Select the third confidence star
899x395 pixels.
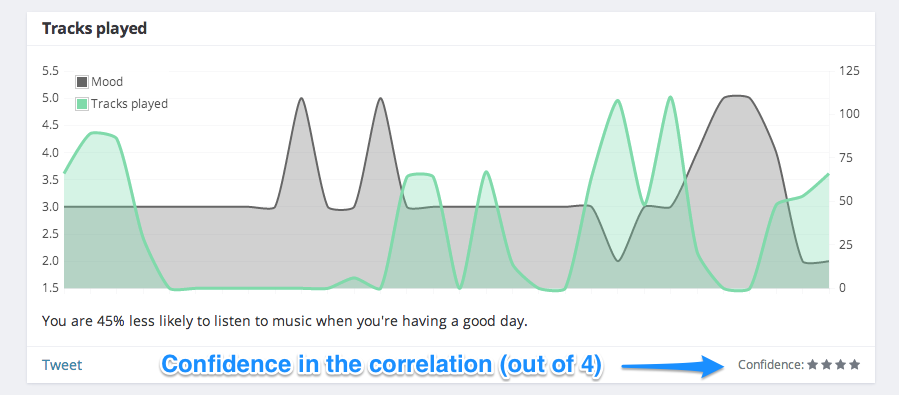(x=841, y=365)
